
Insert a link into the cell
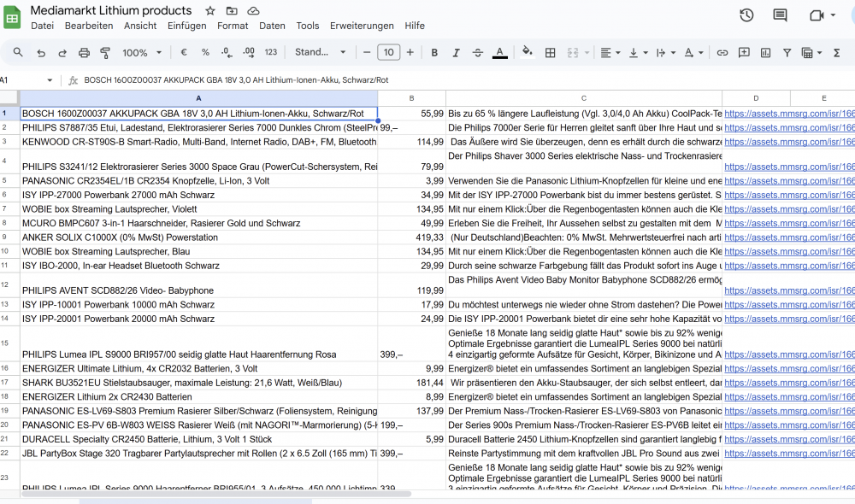point(722,53)
